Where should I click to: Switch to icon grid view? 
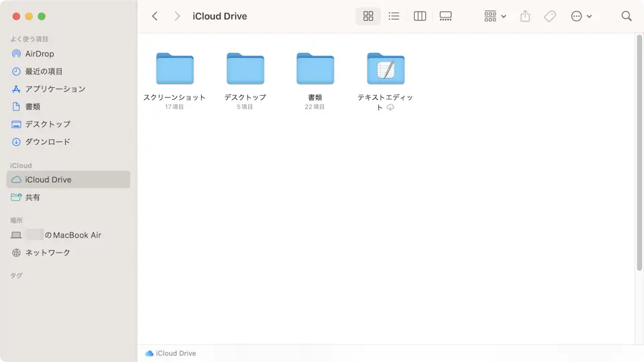click(368, 16)
